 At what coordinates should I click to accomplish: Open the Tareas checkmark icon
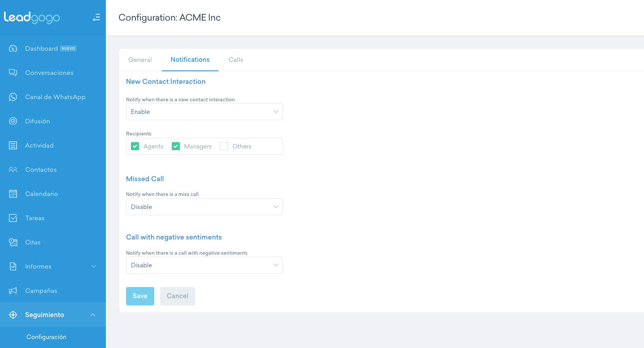[x=13, y=218]
